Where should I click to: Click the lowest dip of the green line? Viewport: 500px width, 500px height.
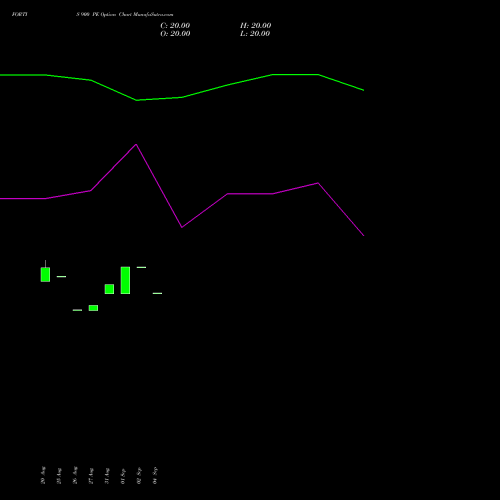(137, 100)
